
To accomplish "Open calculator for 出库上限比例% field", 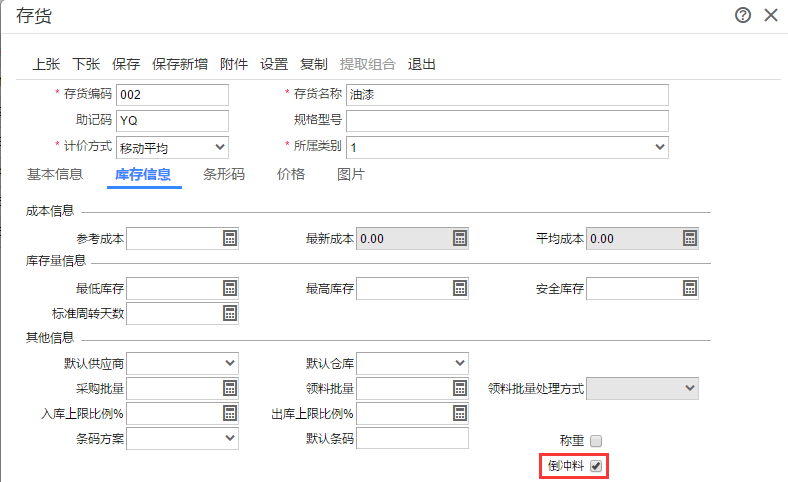I will pos(460,413).
